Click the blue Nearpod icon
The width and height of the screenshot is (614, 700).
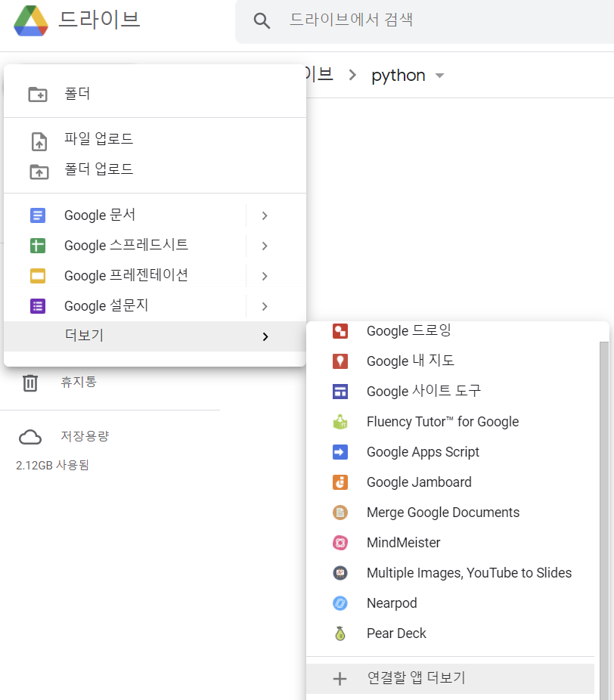pos(340,603)
